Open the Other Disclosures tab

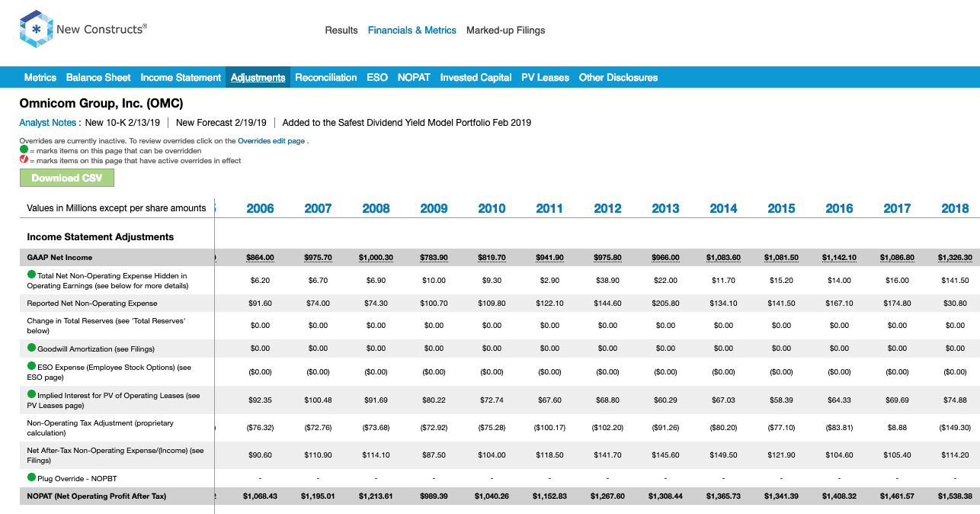coord(618,77)
